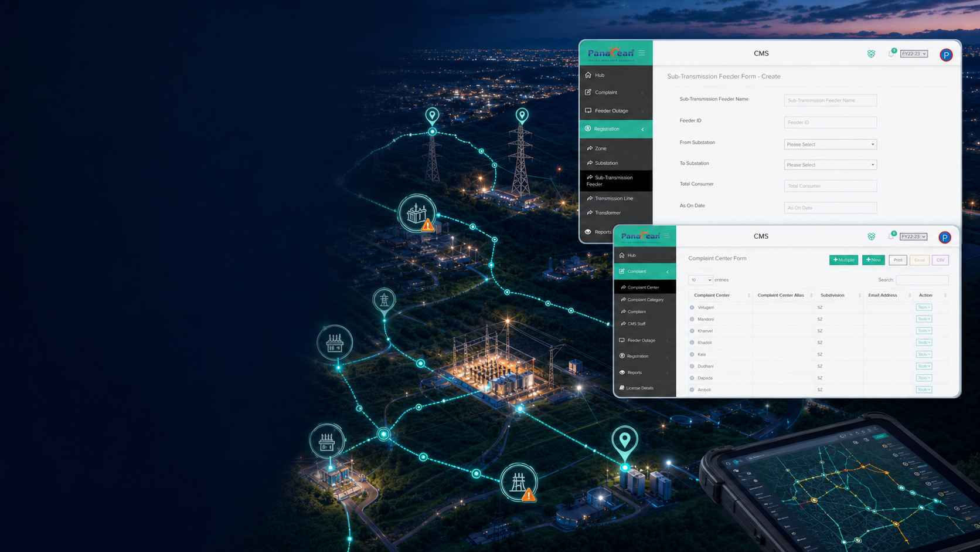
Task: Toggle the hamburger menu in the Sub-Transmission Feeder window
Action: (642, 53)
